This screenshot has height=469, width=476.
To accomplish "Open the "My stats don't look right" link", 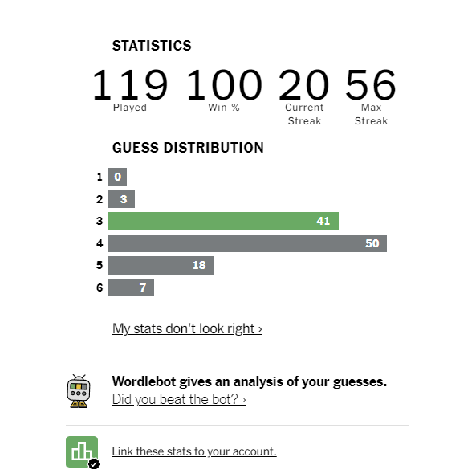I will [x=187, y=328].
